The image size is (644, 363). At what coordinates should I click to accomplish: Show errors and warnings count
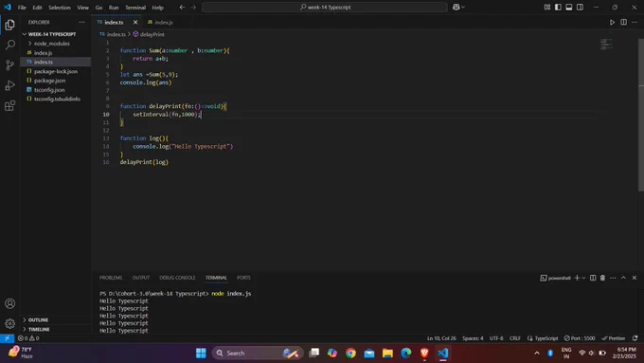28,338
